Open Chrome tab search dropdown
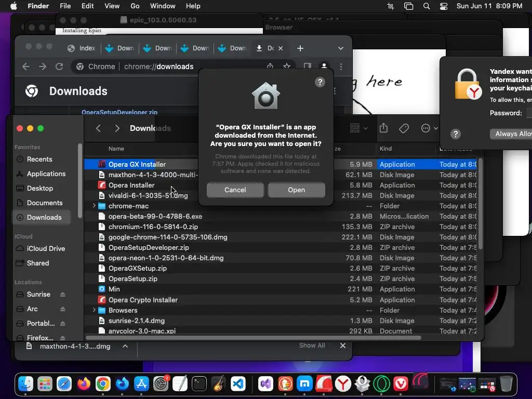532x399 pixels. [341, 48]
